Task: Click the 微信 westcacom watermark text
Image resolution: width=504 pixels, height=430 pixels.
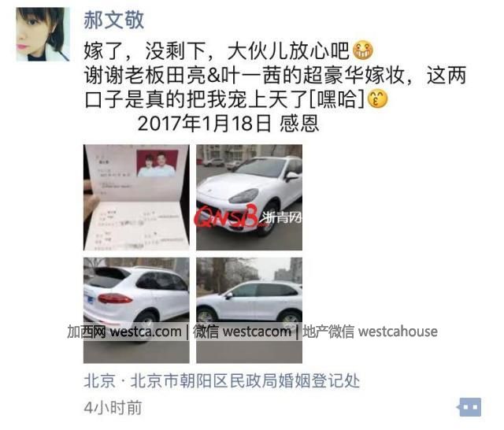Action: point(242,332)
